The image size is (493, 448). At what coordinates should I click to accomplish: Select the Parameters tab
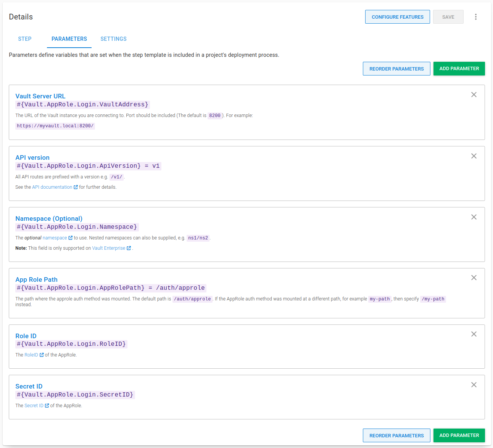pyautogui.click(x=69, y=39)
